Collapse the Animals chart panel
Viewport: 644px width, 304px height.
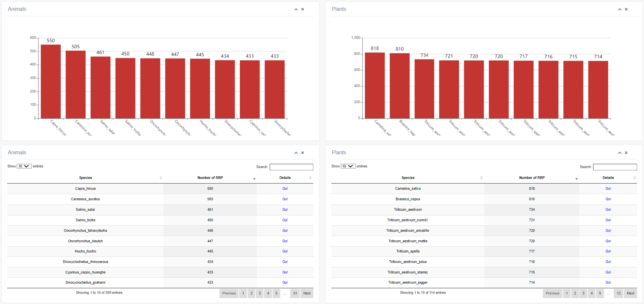pyautogui.click(x=296, y=10)
